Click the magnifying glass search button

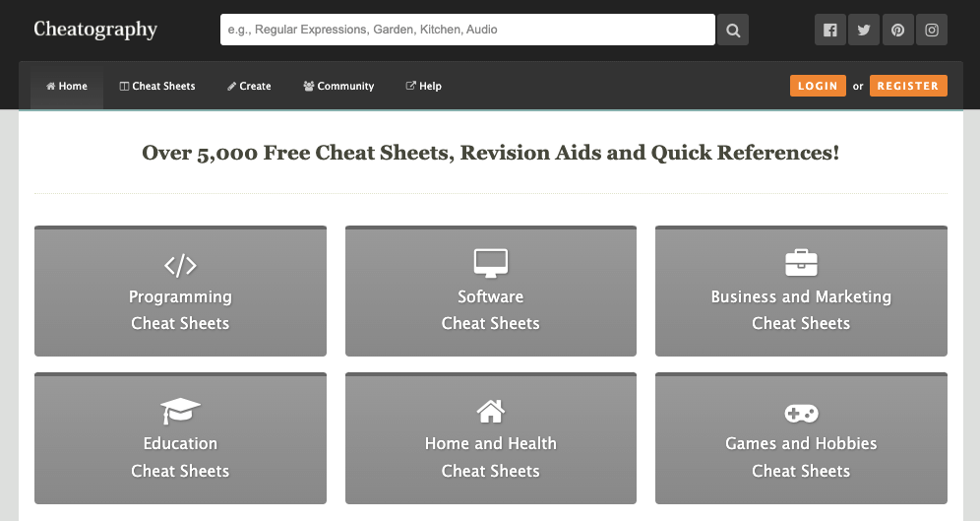tap(732, 30)
